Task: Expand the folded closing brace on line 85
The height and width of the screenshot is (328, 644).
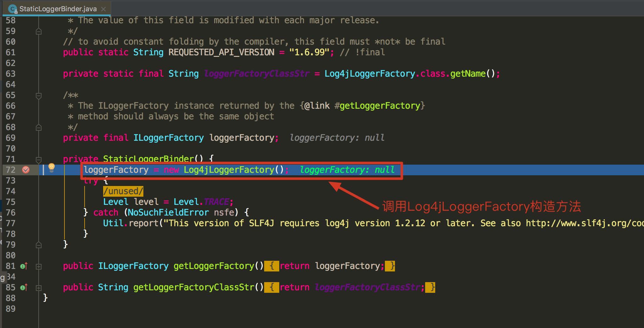Action: point(430,287)
